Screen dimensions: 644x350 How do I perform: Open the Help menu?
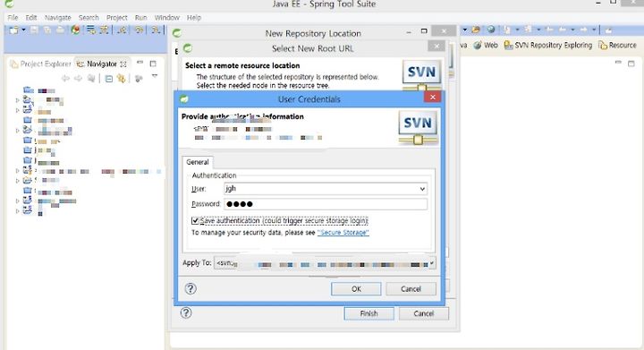click(194, 17)
